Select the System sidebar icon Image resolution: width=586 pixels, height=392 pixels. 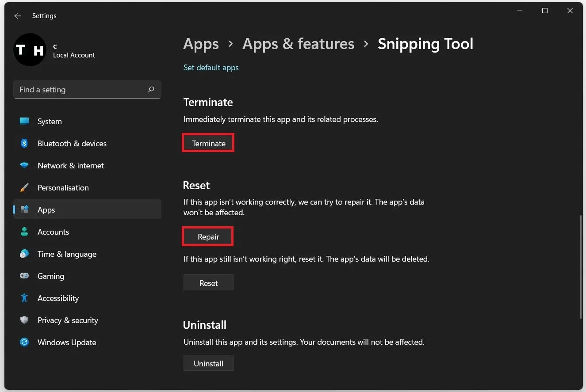point(24,121)
